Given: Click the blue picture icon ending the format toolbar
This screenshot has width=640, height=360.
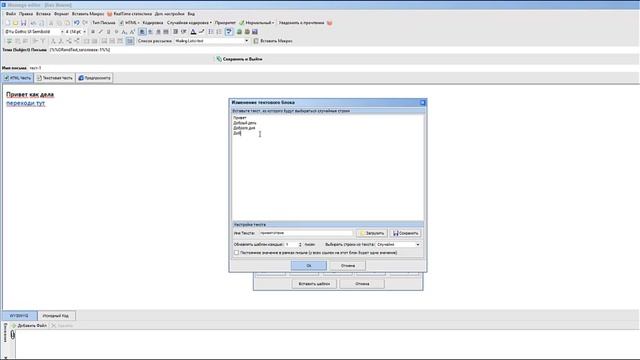Looking at the screenshot, I should point(255,32).
